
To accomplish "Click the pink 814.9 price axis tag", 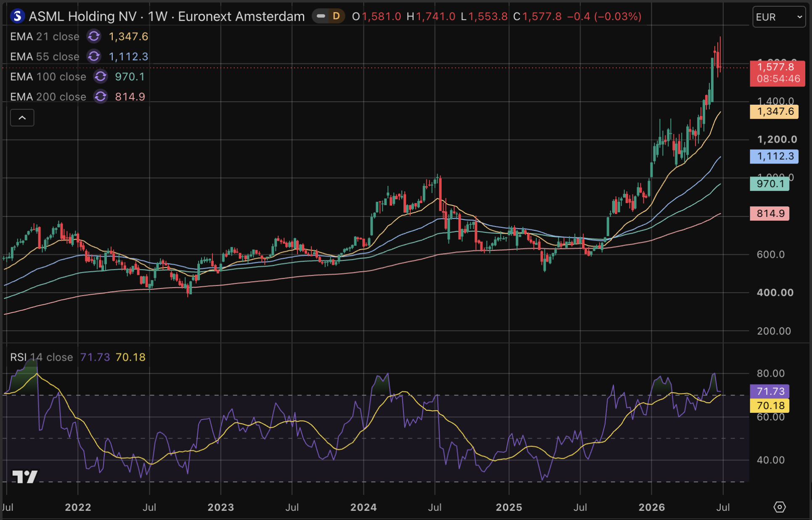I will [770, 214].
